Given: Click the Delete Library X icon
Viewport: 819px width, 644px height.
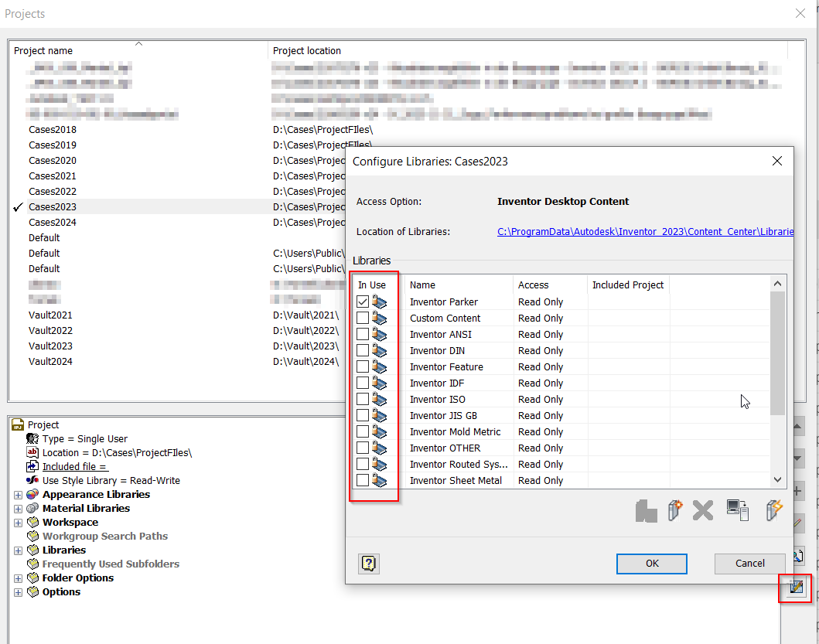Looking at the screenshot, I should (702, 510).
